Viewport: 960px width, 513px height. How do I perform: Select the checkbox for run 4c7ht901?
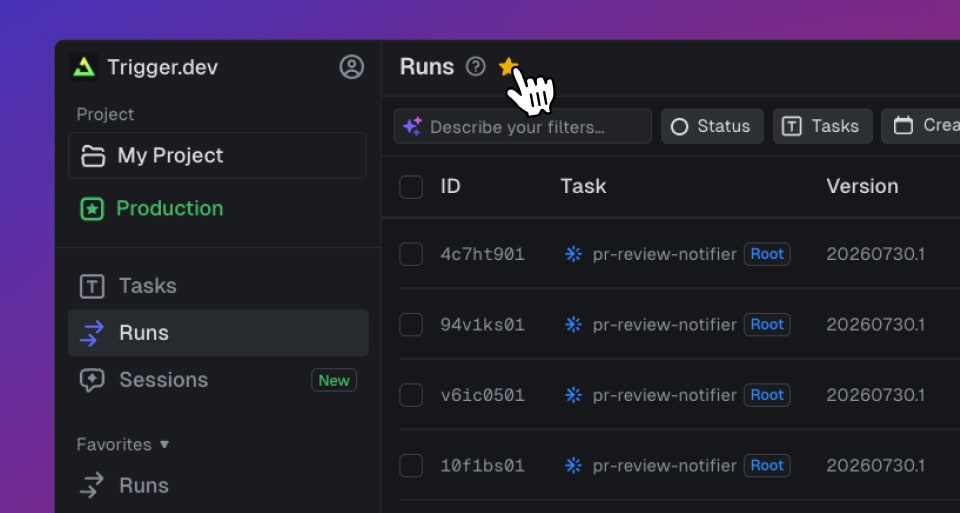point(411,254)
